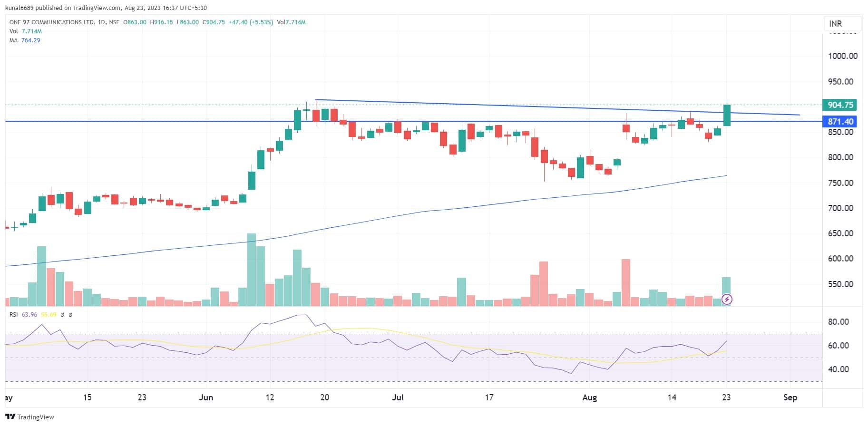Select the Vol indicator legend label
The image size is (868, 426).
click(x=13, y=31)
